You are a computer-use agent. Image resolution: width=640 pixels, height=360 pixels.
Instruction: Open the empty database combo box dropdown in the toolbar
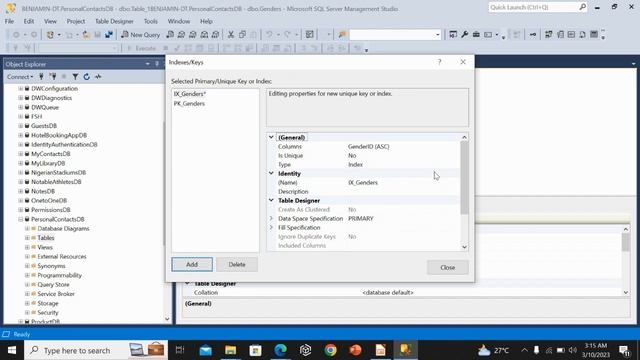point(438,35)
